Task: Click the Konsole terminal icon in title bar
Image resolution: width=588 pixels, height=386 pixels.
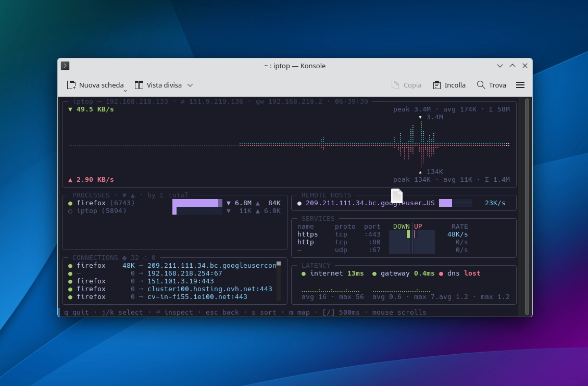Action: tap(65, 66)
